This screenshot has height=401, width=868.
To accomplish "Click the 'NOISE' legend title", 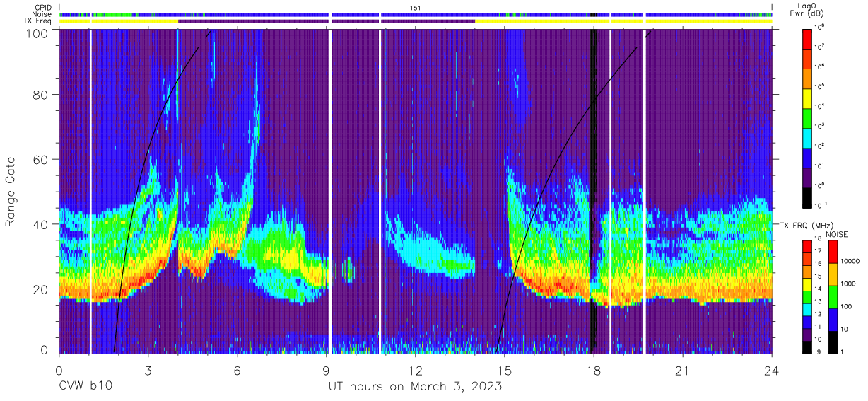I will click(838, 233).
